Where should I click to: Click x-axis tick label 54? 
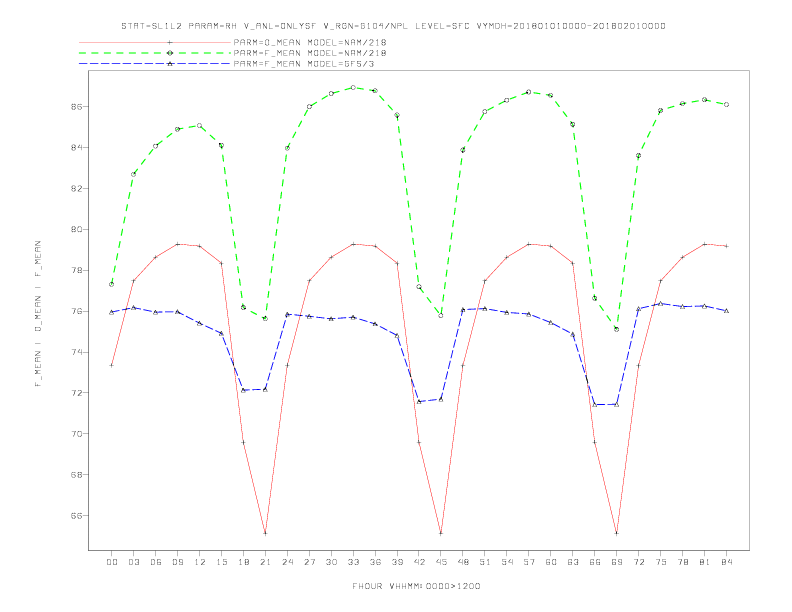[x=507, y=562]
